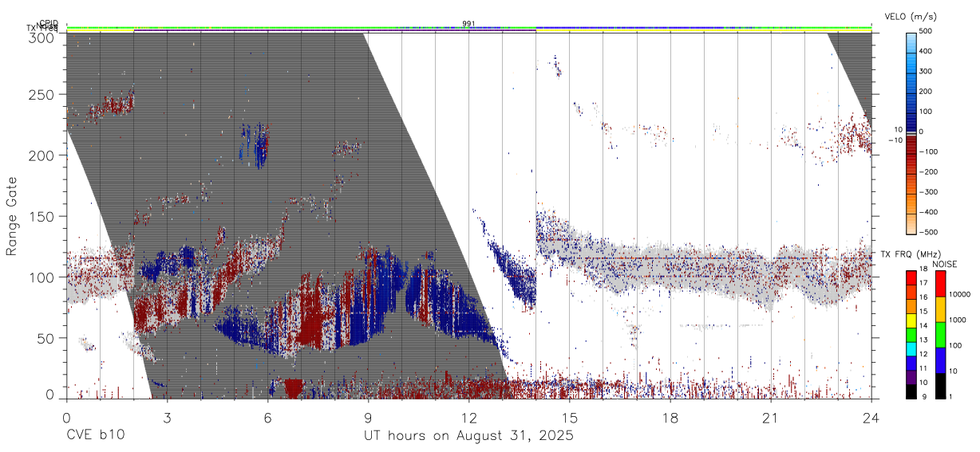Click the "Range Gate" axis label
Image resolution: width=980 pixels, height=452 pixels.
pos(13,217)
